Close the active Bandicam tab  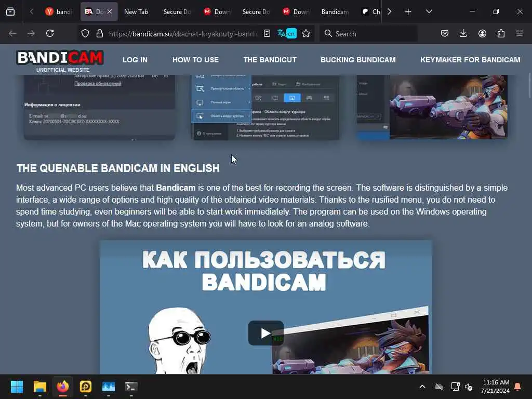click(109, 11)
